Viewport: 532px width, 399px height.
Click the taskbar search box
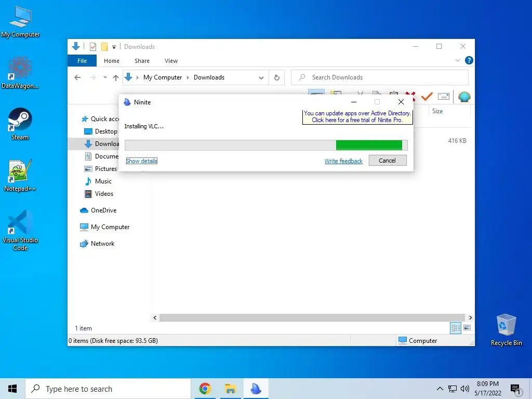(108, 389)
